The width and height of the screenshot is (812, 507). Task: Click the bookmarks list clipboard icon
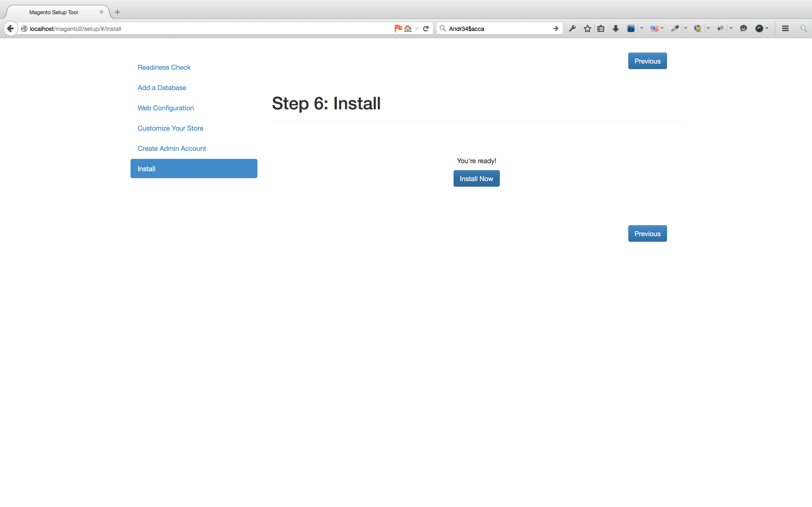[x=601, y=28]
